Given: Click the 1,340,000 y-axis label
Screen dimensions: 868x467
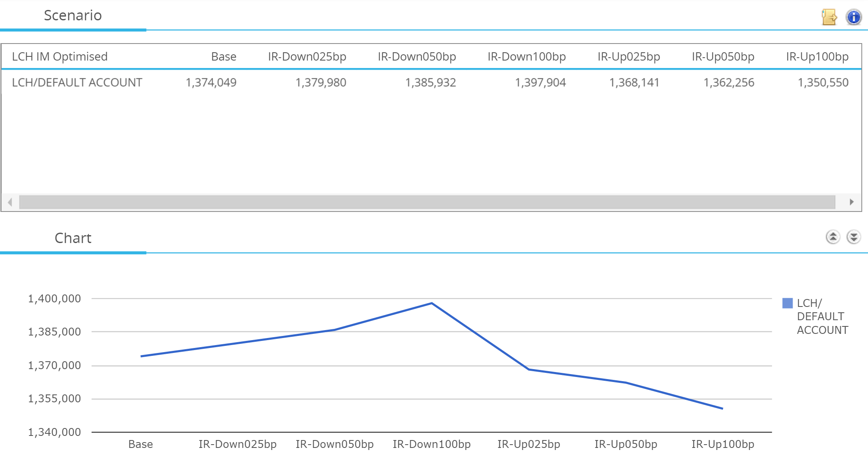Looking at the screenshot, I should tap(54, 432).
